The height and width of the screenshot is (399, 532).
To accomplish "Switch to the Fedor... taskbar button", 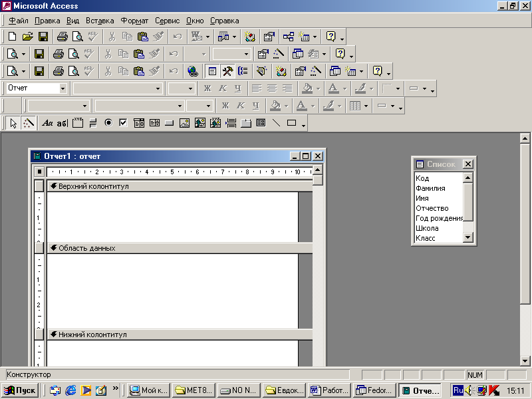I will coord(374,390).
